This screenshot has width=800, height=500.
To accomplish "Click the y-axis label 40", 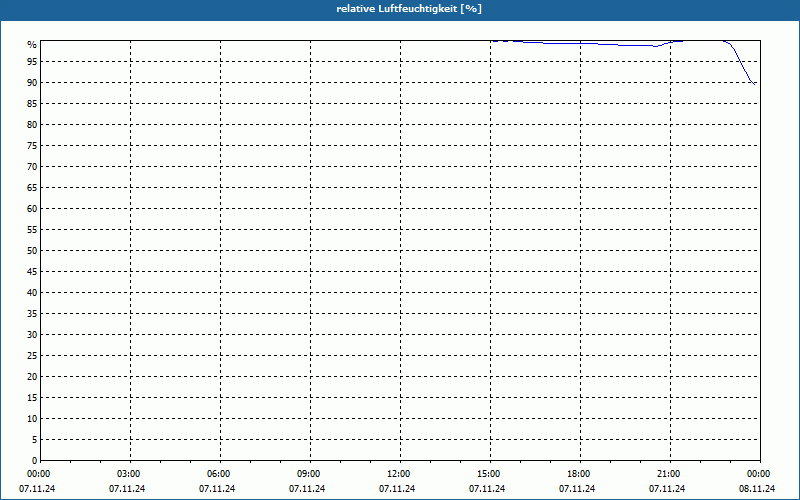I will pyautogui.click(x=32, y=293).
